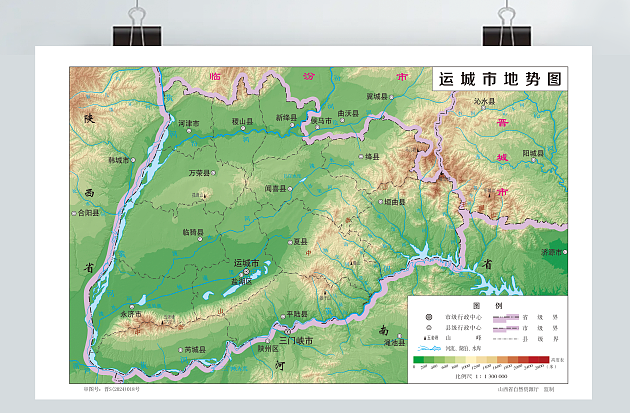Click the 临猗县 label
630x413 pixels.
(193, 232)
